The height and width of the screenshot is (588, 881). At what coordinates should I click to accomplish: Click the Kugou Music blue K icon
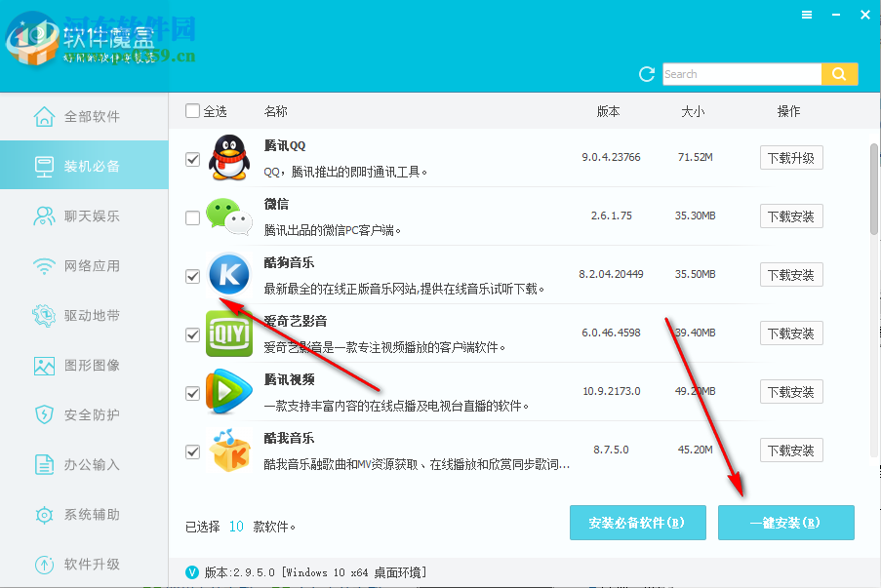tap(229, 275)
